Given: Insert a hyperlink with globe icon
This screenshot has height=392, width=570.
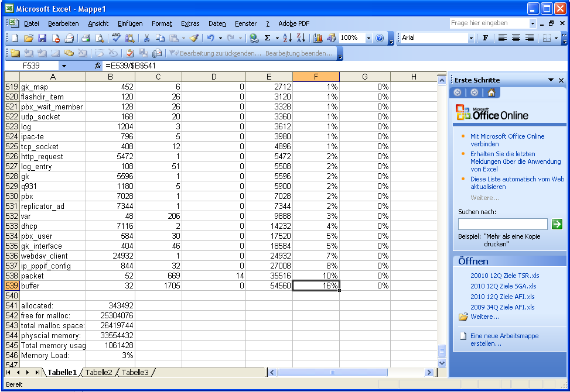Looking at the screenshot, I should [x=254, y=38].
